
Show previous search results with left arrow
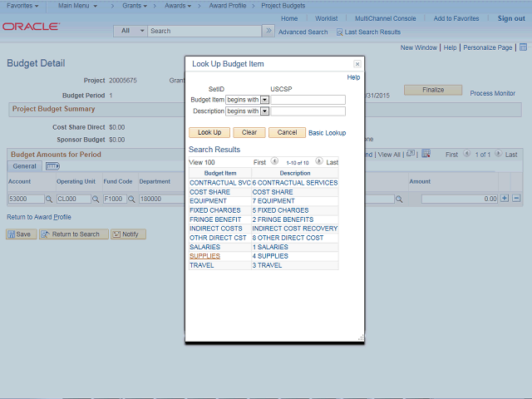(274, 162)
